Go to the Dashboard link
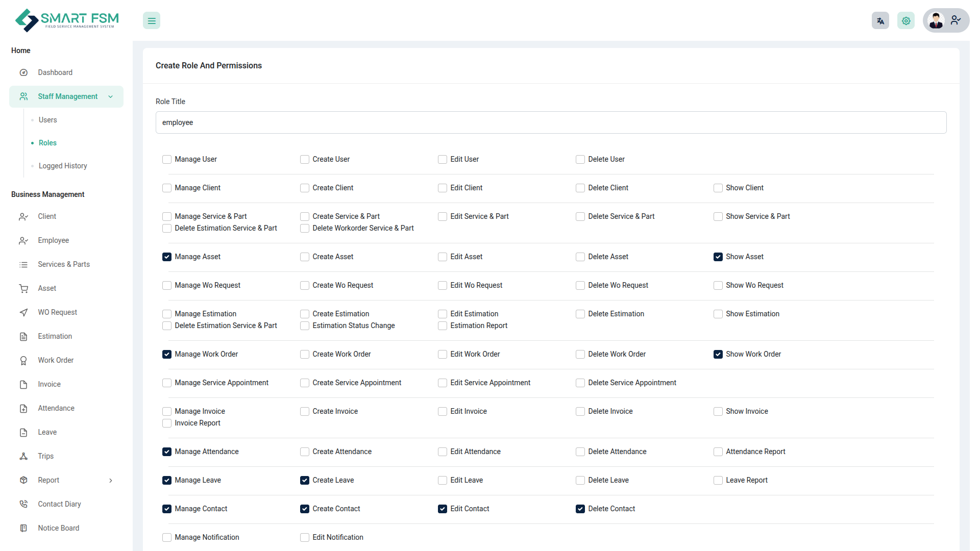Screen dimensions: 980x551 (x=55, y=73)
